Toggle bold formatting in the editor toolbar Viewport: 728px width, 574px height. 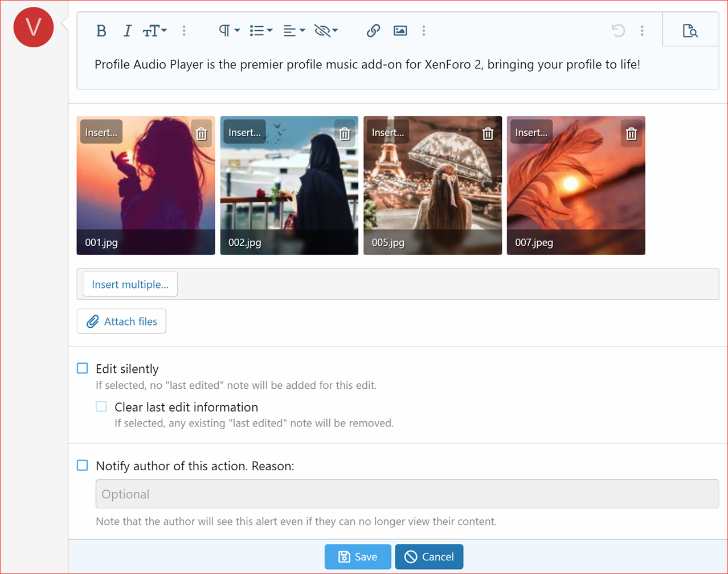[x=101, y=31]
